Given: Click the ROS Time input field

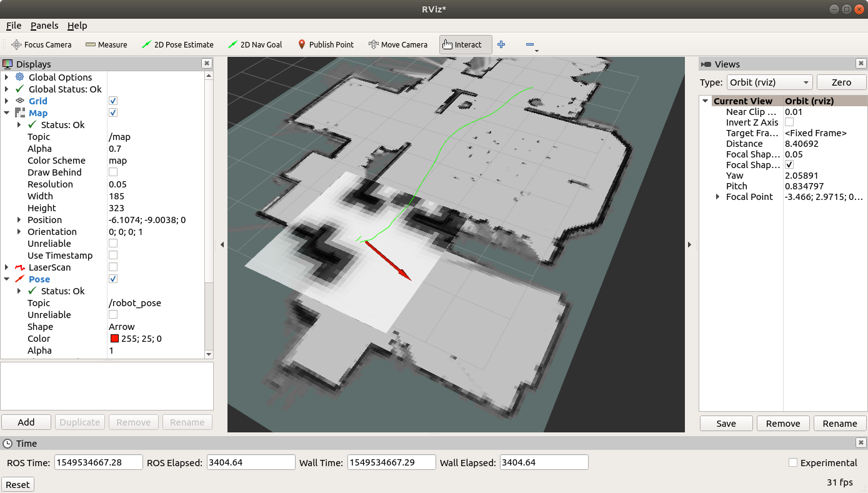Looking at the screenshot, I should point(99,462).
